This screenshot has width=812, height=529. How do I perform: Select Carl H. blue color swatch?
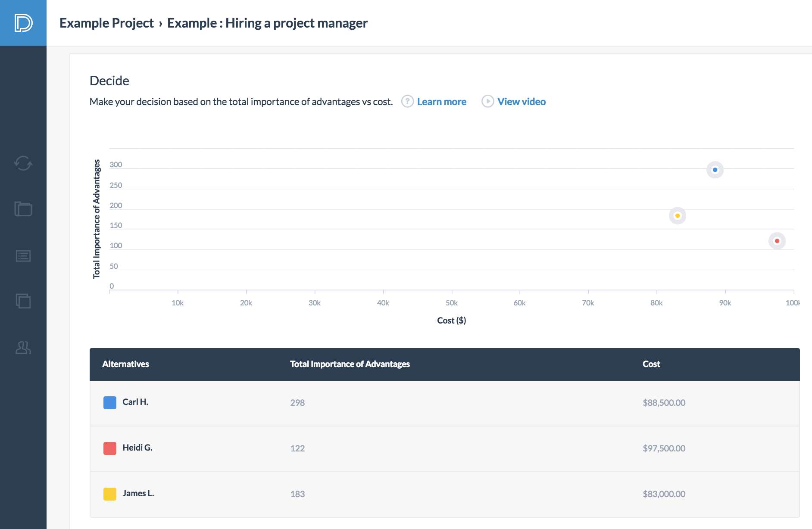pyautogui.click(x=110, y=403)
